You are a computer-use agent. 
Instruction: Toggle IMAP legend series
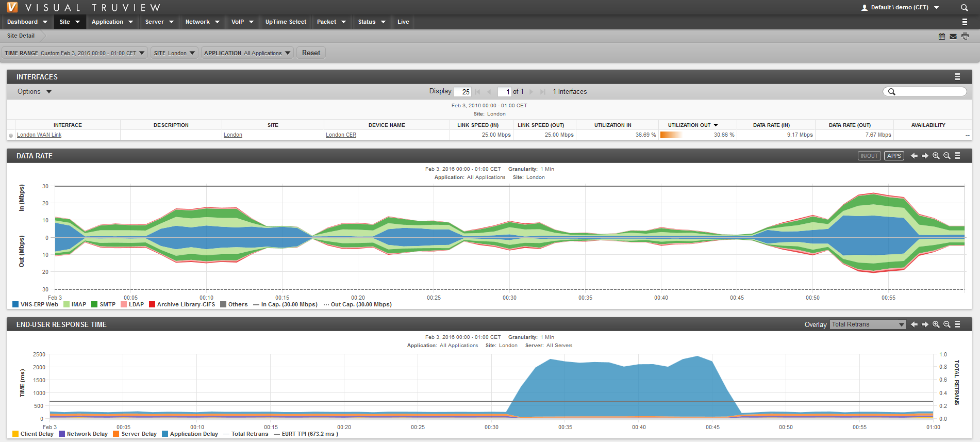click(75, 304)
